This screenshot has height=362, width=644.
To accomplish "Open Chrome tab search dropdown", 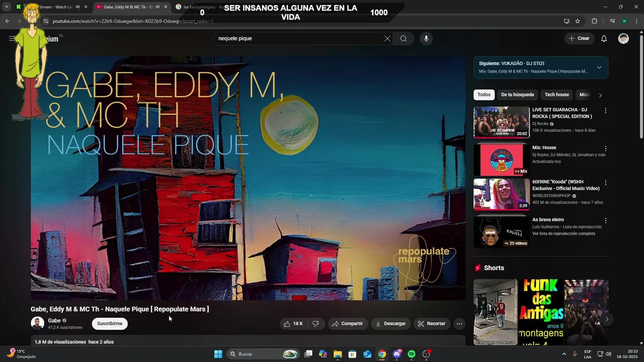I will [x=7, y=7].
